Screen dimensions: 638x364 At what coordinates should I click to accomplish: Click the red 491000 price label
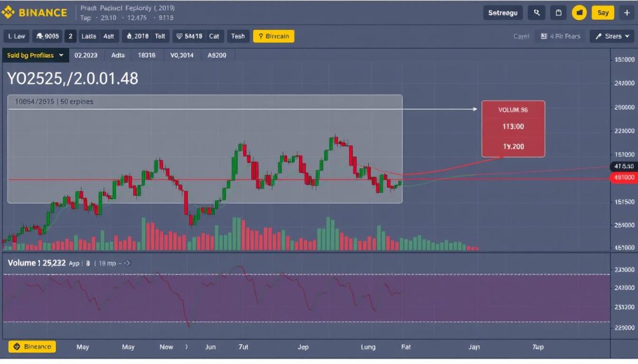(624, 177)
